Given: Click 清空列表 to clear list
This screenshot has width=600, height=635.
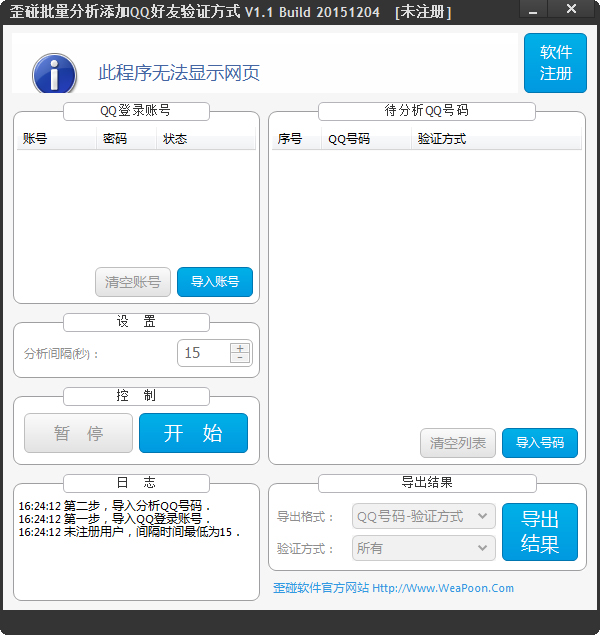Looking at the screenshot, I should pos(457,443).
